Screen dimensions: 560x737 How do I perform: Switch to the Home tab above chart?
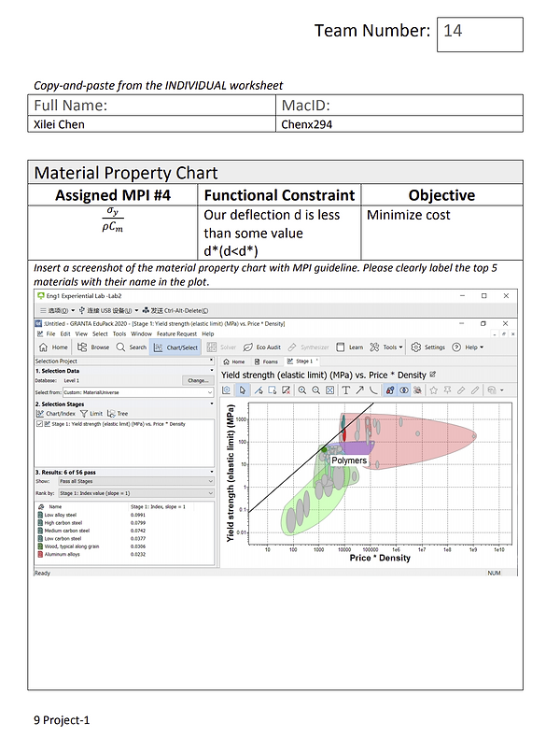[x=234, y=361]
